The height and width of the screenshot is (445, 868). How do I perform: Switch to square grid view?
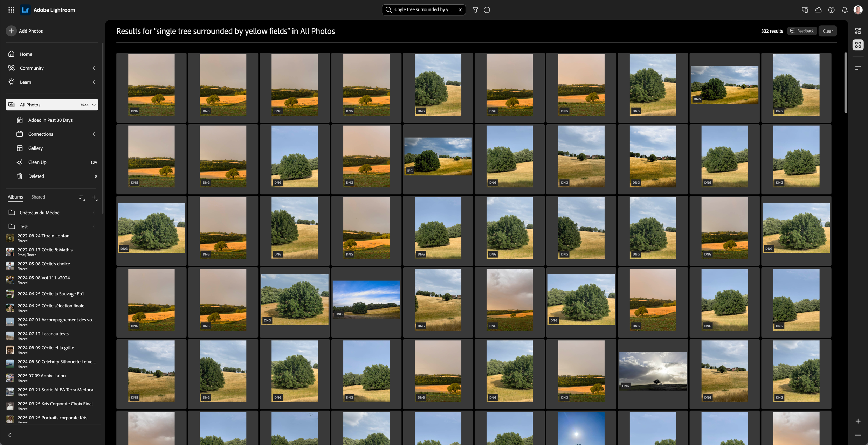coord(858,45)
